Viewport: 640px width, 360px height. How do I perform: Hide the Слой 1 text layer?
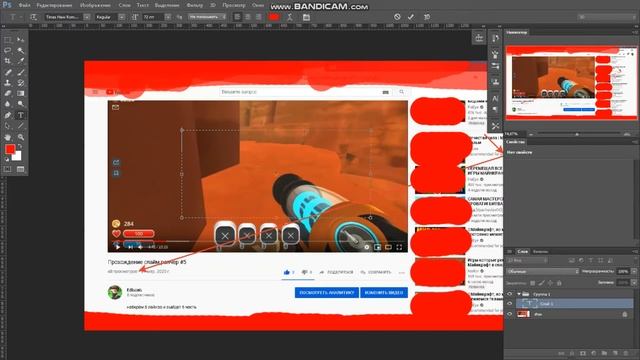[x=509, y=304]
